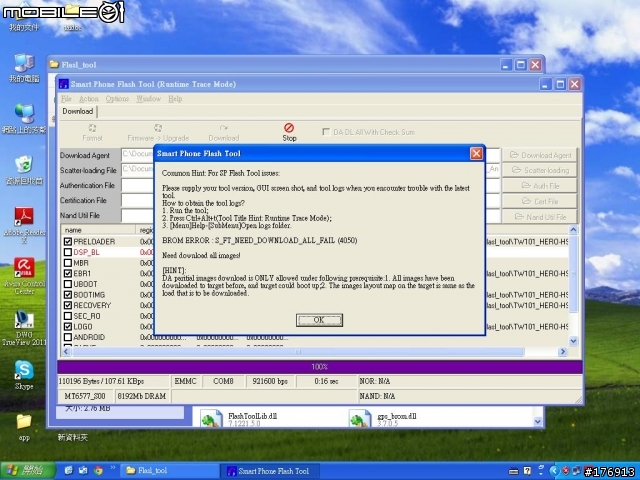Click the EMMC status bar entry

pos(185,381)
